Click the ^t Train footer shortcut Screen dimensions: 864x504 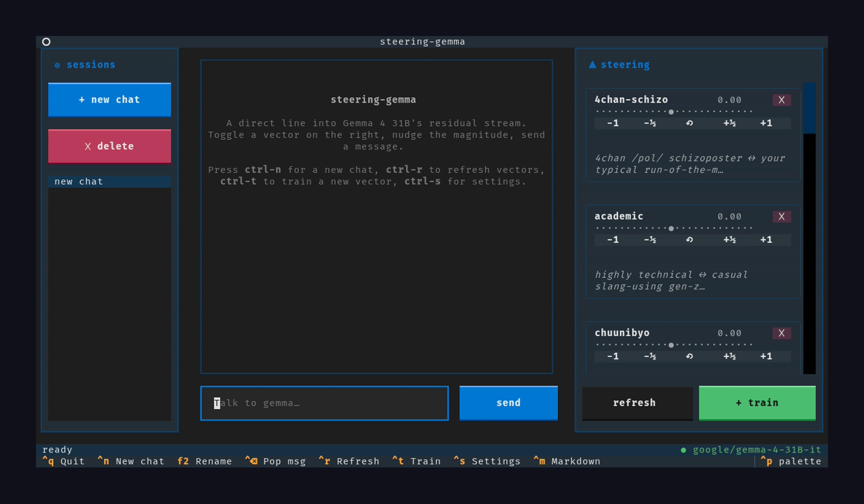[x=416, y=461]
